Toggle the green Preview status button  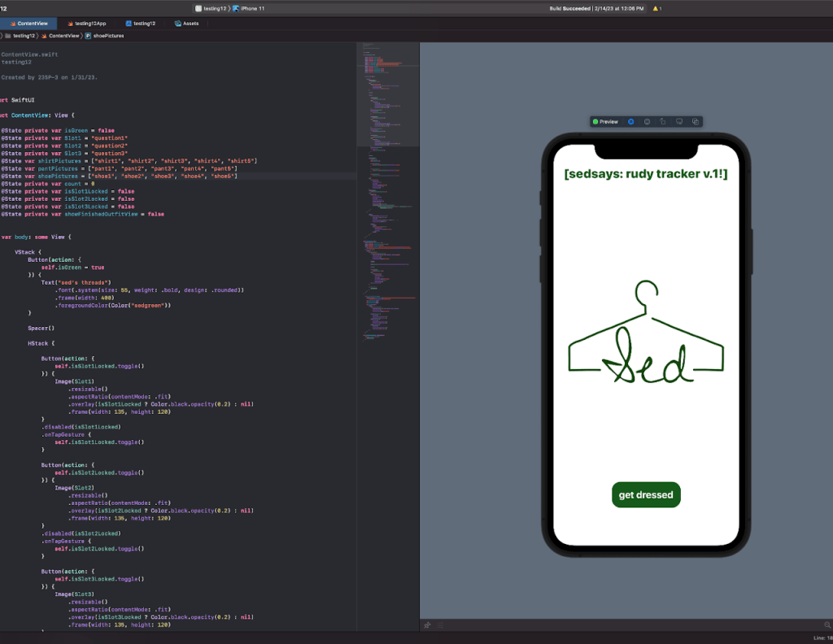pyautogui.click(x=605, y=122)
